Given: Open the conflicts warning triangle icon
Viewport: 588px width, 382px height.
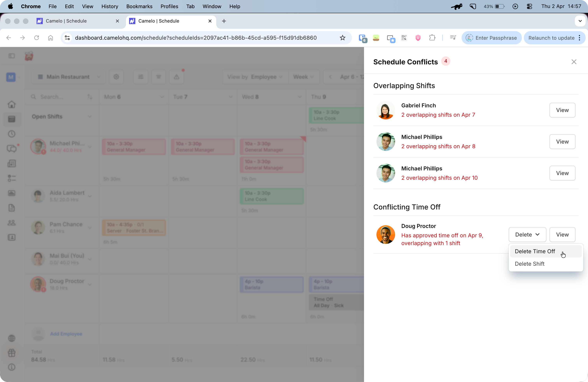Looking at the screenshot, I should point(176,77).
